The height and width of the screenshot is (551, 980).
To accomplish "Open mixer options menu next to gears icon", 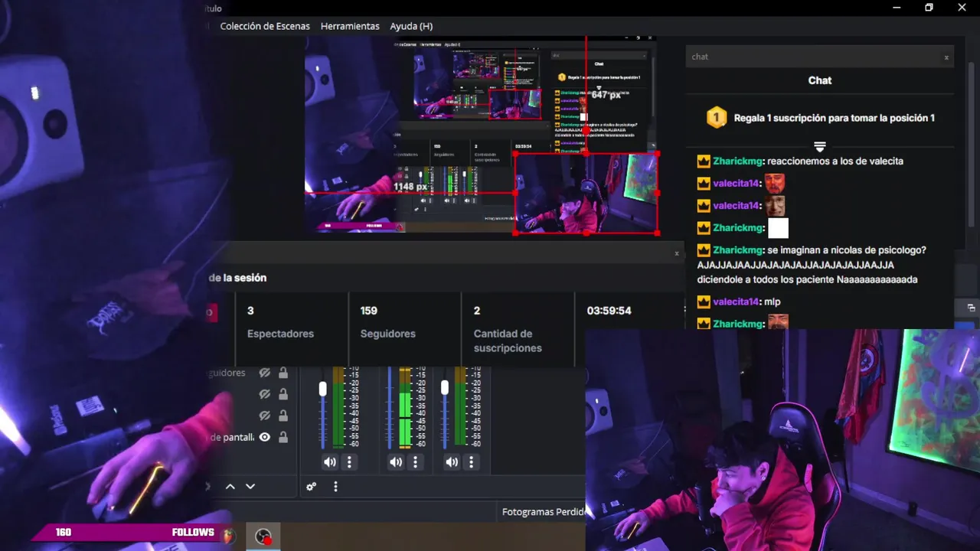I will pos(335,486).
